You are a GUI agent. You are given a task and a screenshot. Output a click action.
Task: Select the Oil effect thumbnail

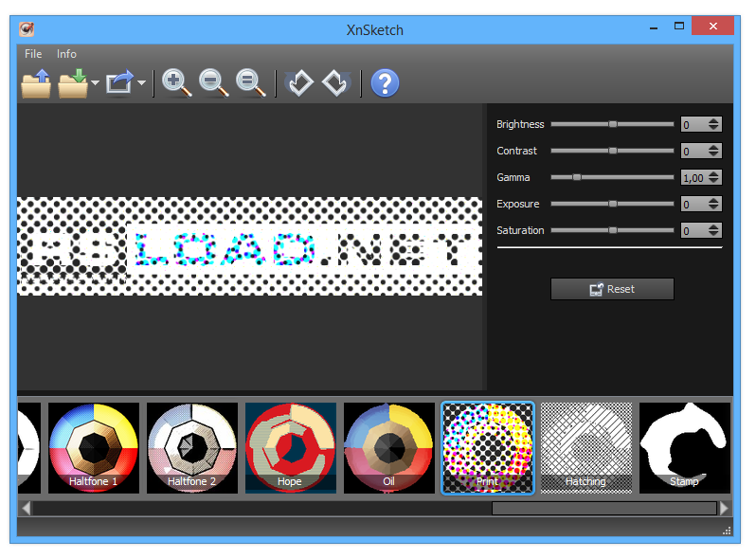pyautogui.click(x=389, y=448)
